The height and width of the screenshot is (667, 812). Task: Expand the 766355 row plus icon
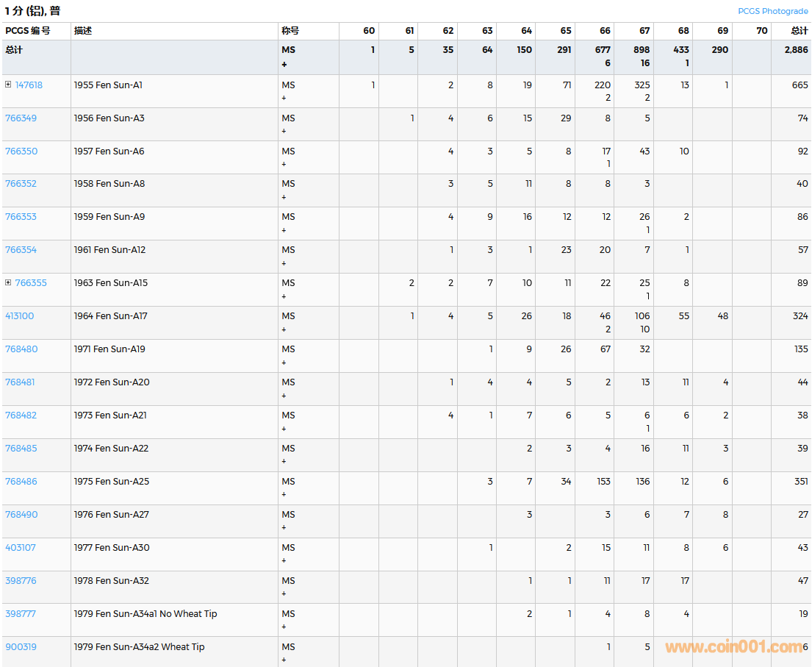pyautogui.click(x=8, y=282)
